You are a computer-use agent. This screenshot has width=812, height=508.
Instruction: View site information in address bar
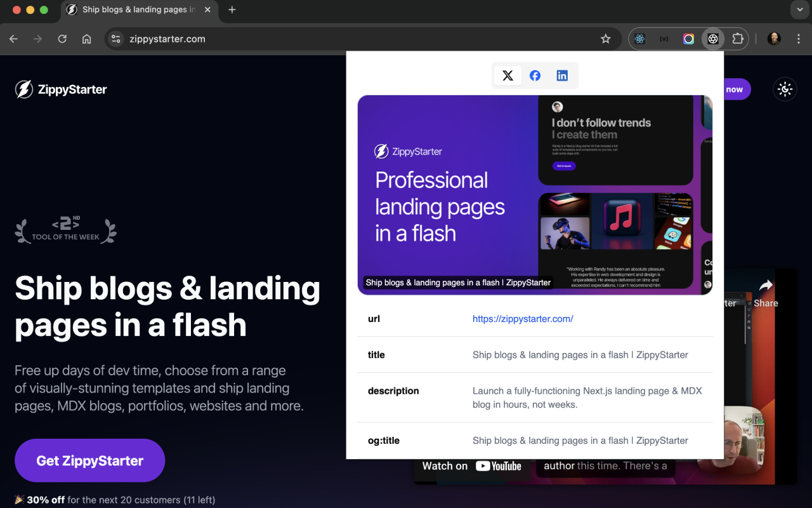(x=115, y=39)
